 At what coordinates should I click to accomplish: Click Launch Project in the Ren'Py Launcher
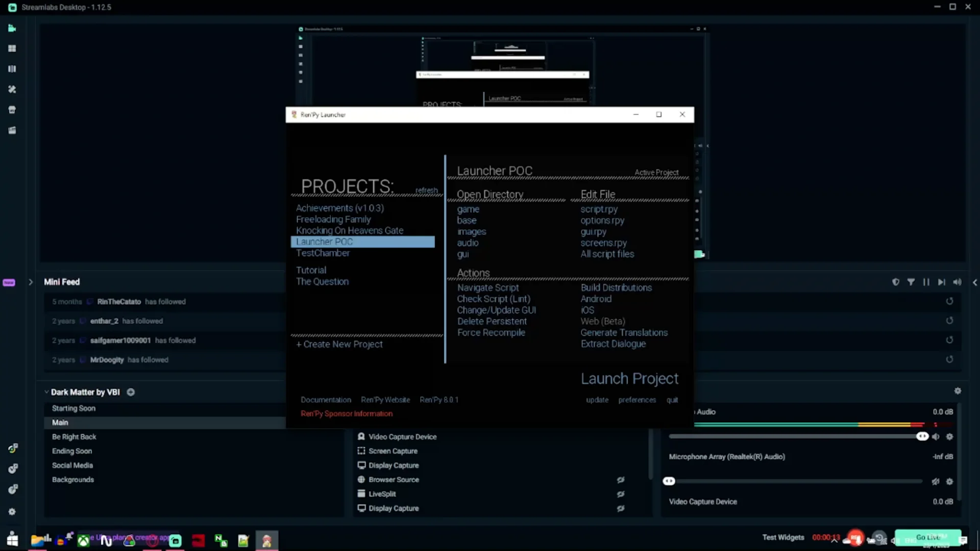[629, 379]
